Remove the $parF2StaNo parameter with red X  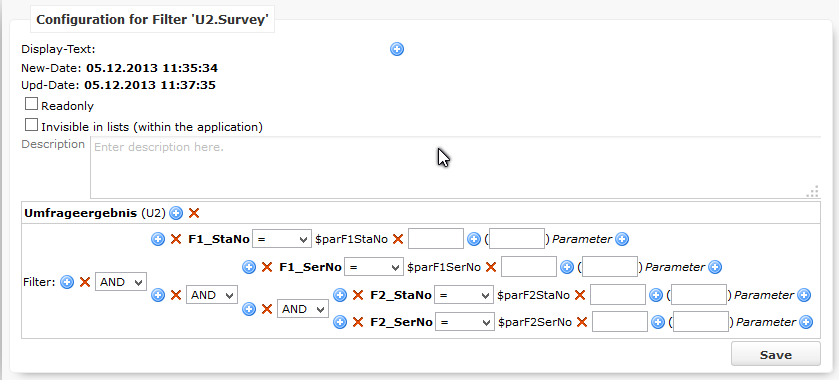[579, 295]
